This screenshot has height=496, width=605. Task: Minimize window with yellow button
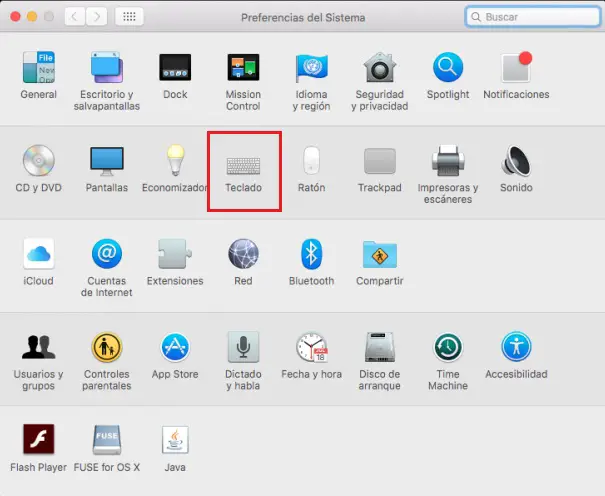coord(32,17)
